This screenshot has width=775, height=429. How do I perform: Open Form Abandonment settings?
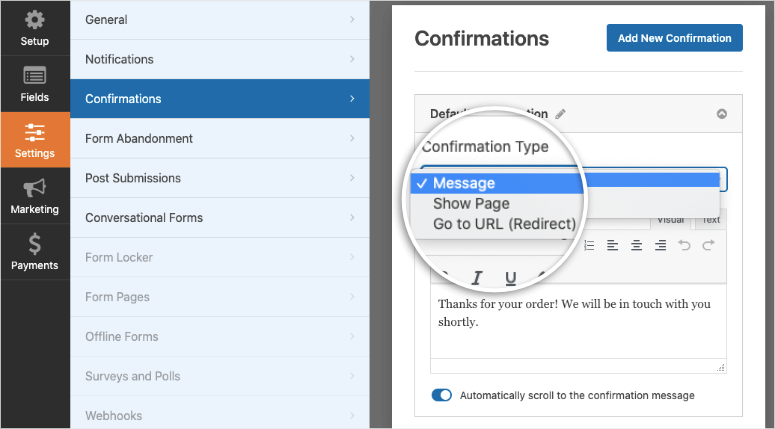(220, 138)
